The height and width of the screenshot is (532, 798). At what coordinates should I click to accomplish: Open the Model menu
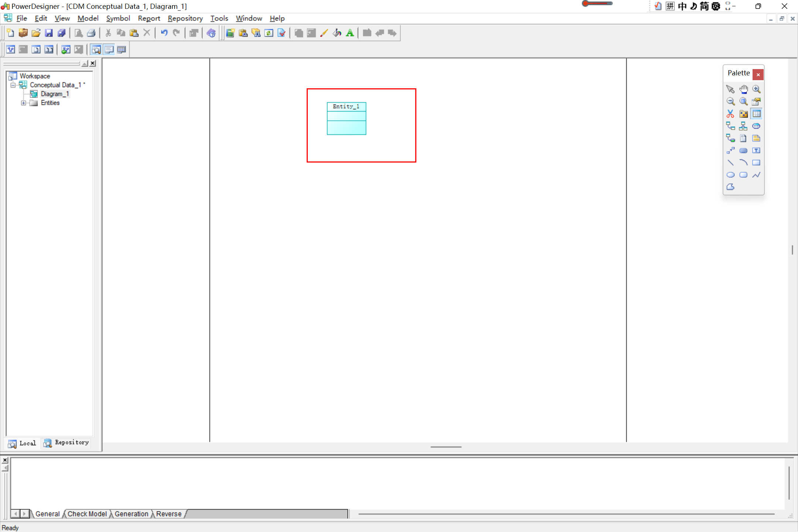[88, 18]
